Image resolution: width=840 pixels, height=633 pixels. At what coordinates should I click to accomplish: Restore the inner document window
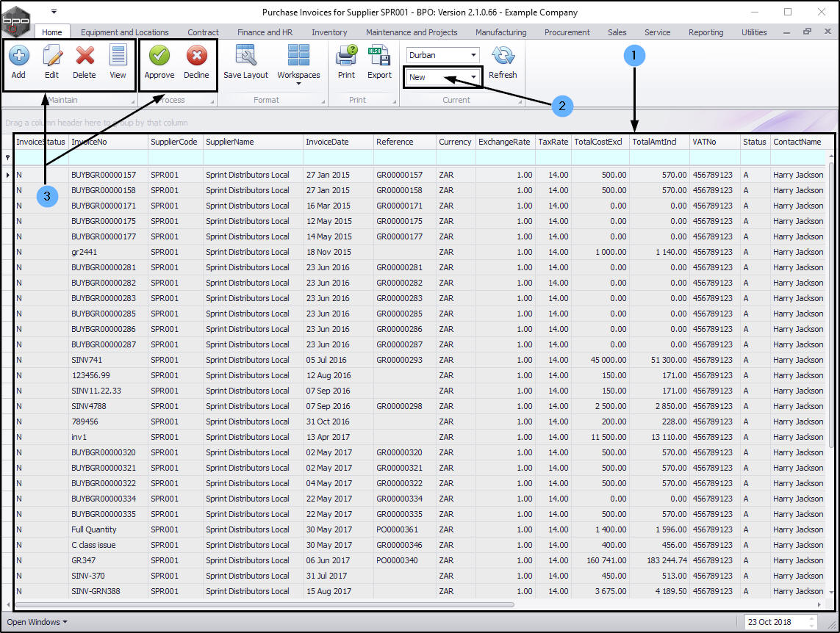click(x=807, y=32)
